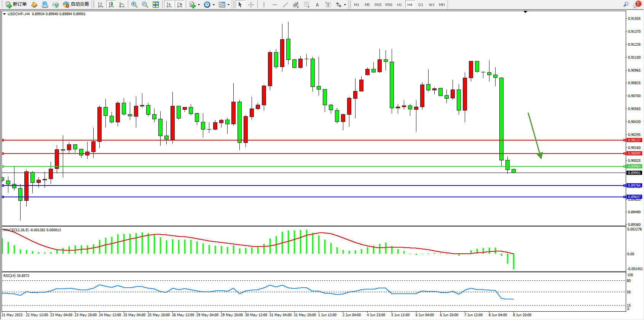Click the New Order (新订单) button
644x320 pixels.
[16, 5]
